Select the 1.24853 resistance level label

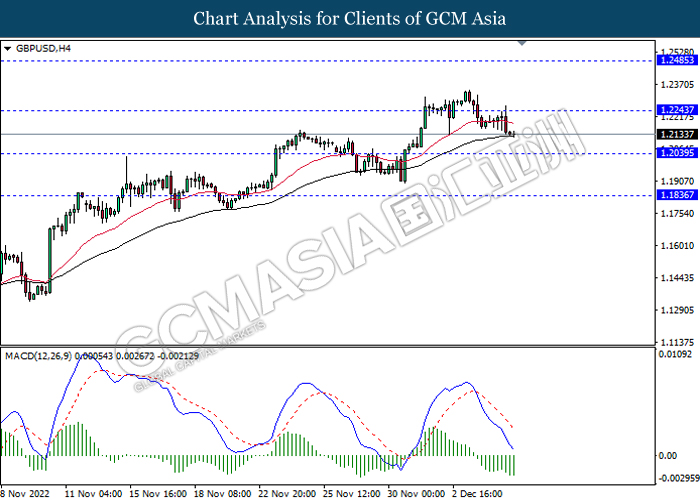click(x=677, y=60)
